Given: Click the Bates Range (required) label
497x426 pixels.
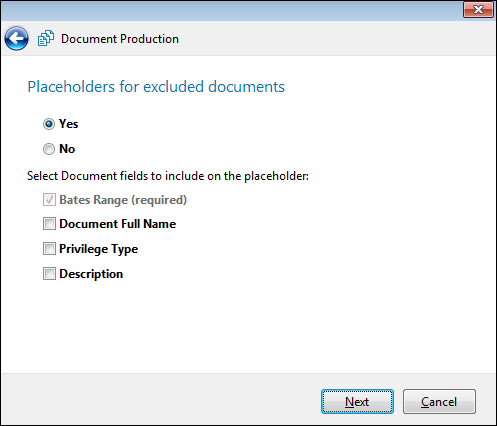Looking at the screenshot, I should (x=123, y=200).
